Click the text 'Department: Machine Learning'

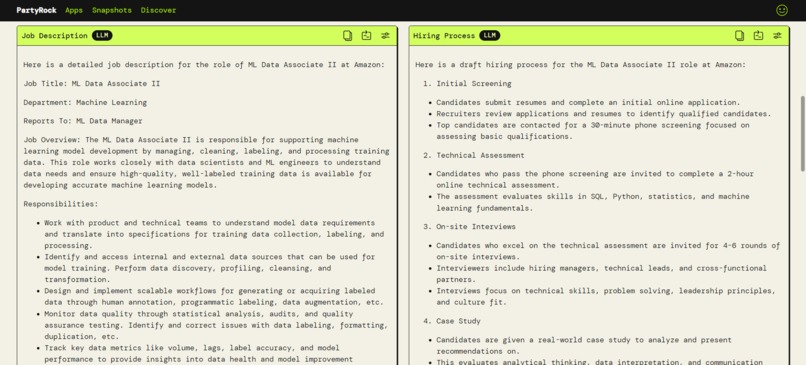(x=85, y=102)
